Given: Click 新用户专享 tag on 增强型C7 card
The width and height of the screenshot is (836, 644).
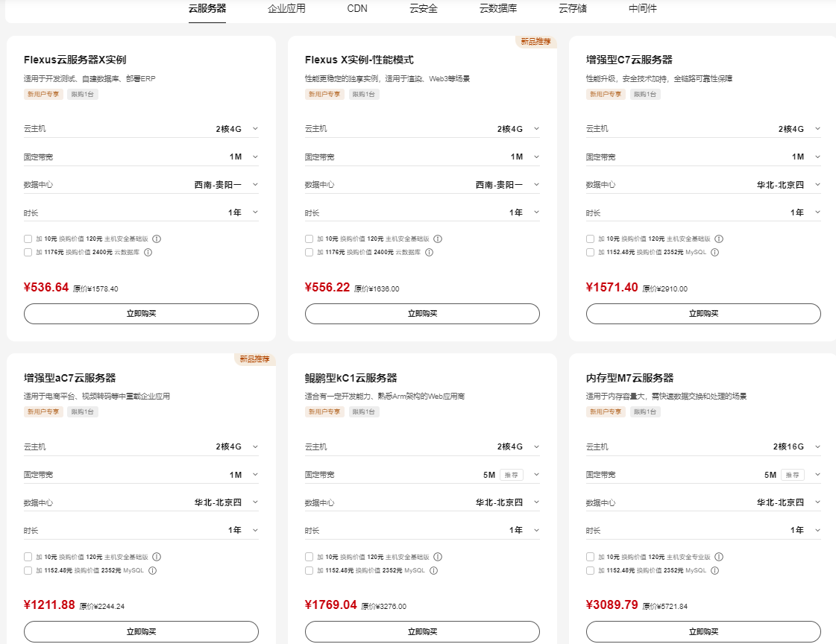Looking at the screenshot, I should point(605,94).
